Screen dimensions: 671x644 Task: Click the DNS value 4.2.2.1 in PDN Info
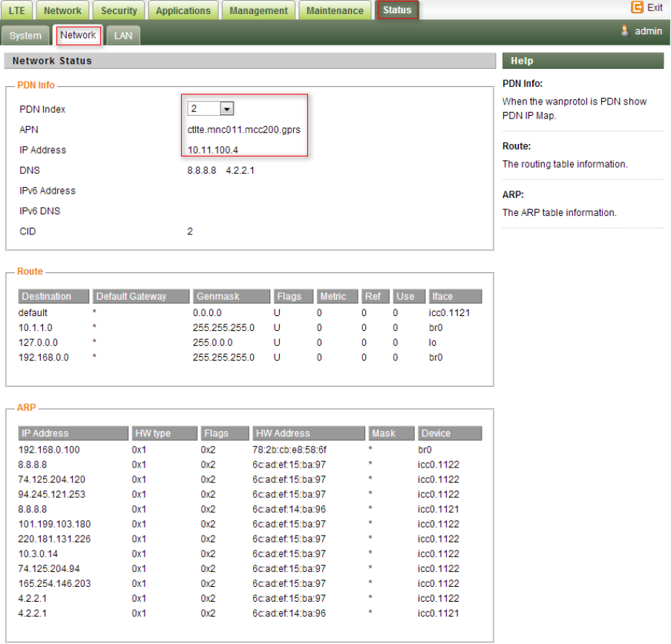tap(240, 171)
